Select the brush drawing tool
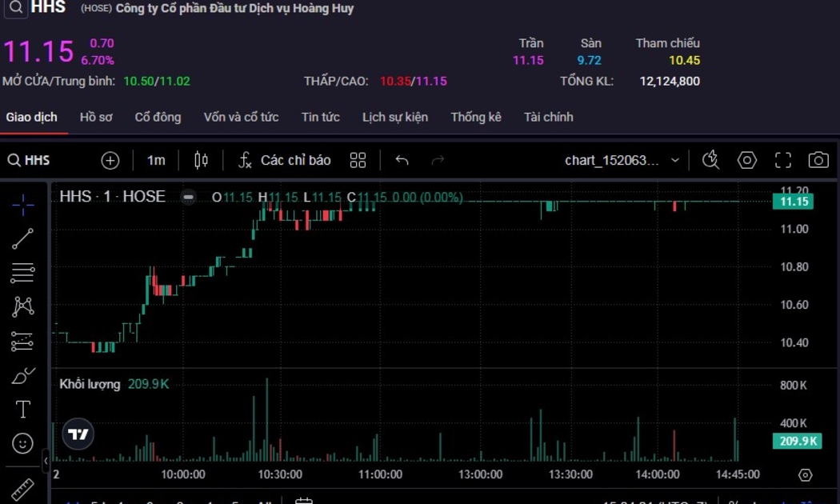840x504 pixels. coord(23,376)
